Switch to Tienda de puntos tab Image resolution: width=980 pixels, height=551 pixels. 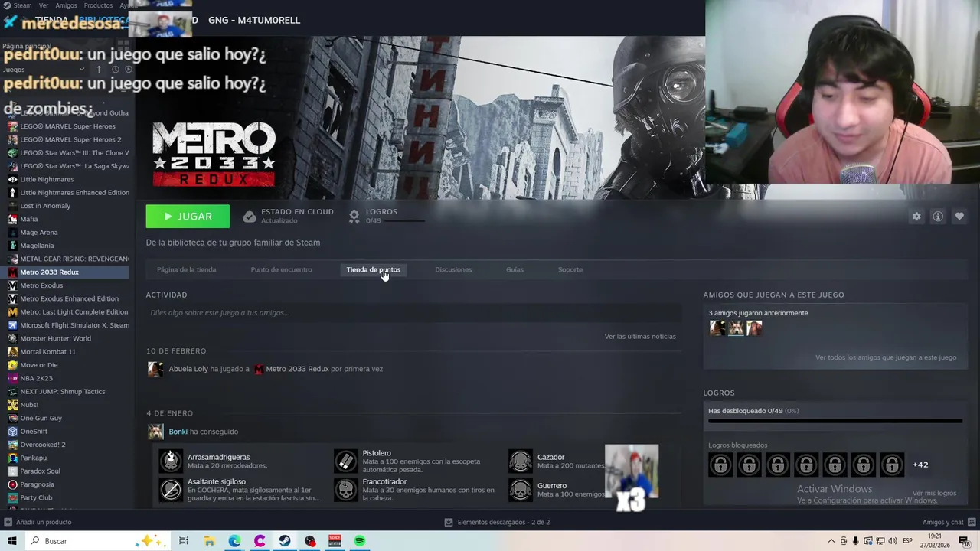[373, 269]
